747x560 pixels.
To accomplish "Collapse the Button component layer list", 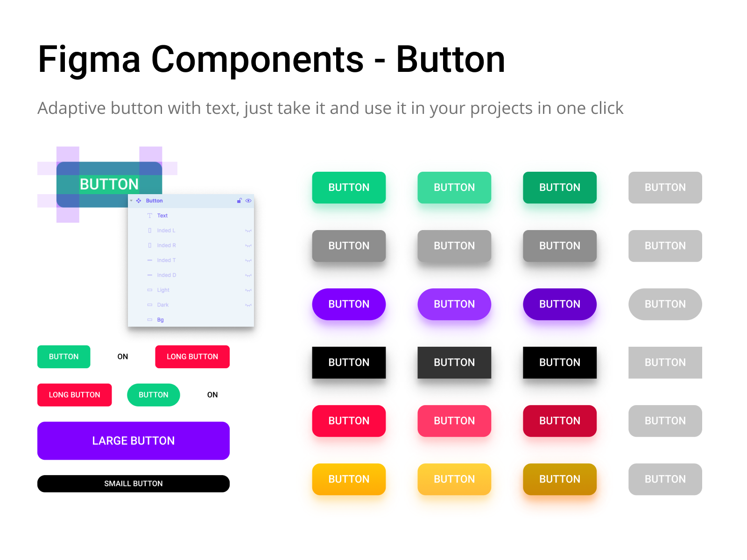I will point(131,201).
